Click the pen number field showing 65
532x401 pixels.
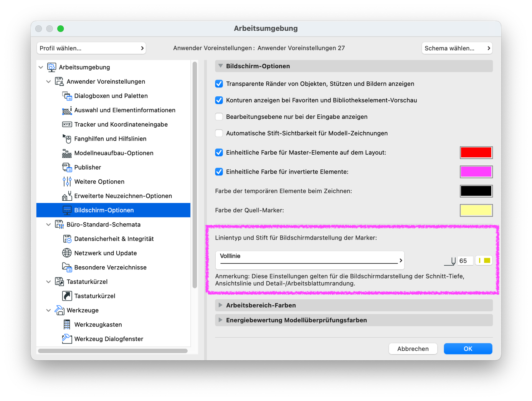pos(465,261)
